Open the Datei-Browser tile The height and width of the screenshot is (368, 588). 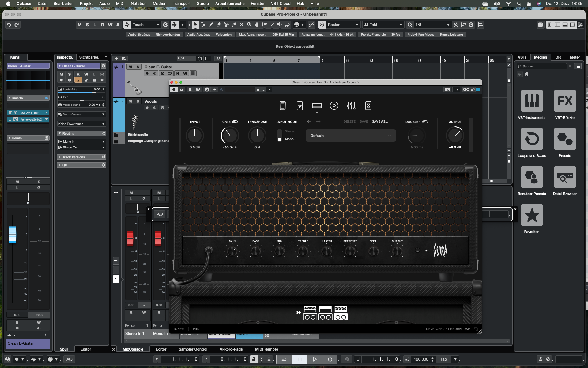point(565,177)
